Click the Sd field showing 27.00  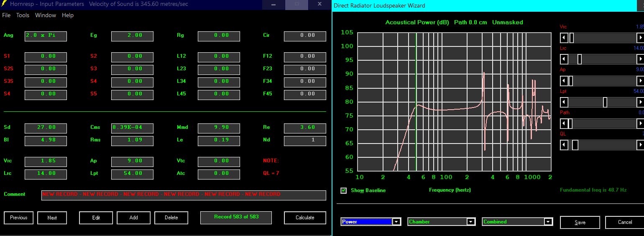tap(46, 128)
